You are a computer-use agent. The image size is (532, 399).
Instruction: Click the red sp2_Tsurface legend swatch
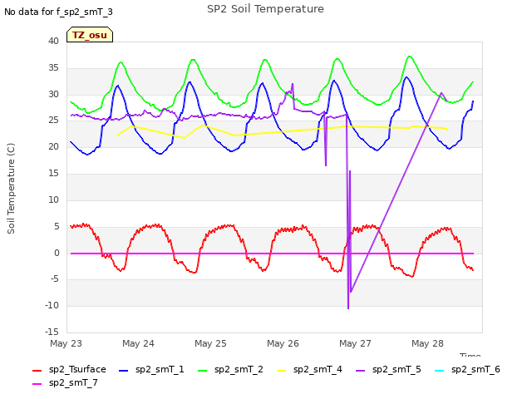[37, 371]
